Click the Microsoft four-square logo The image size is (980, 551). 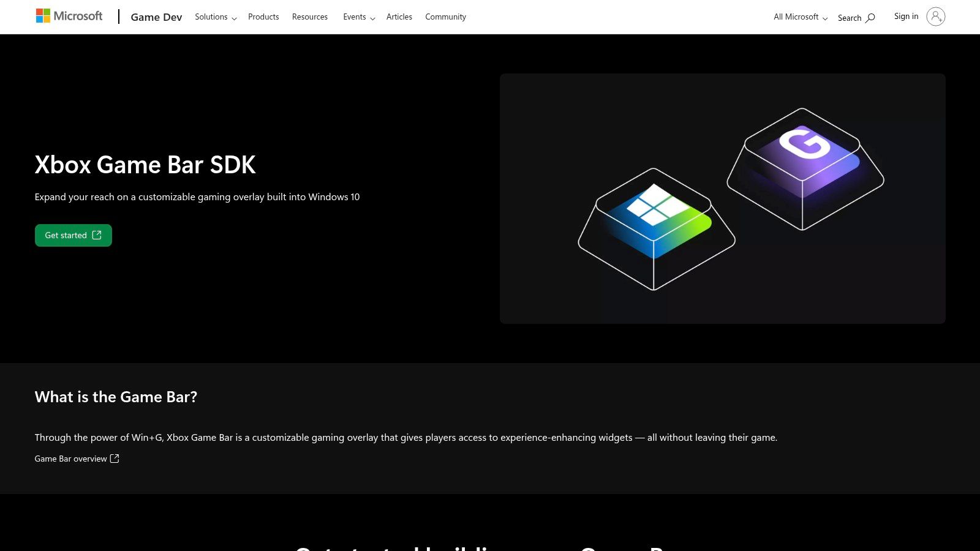tap(43, 16)
